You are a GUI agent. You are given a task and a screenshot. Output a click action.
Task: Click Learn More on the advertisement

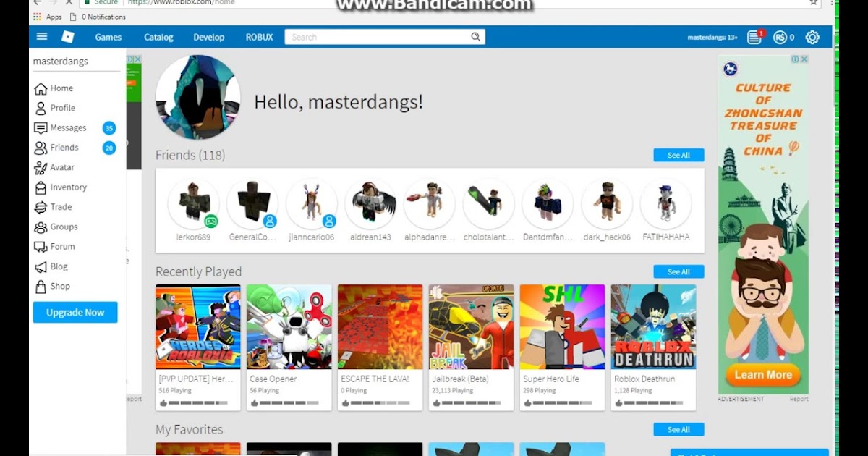click(763, 375)
